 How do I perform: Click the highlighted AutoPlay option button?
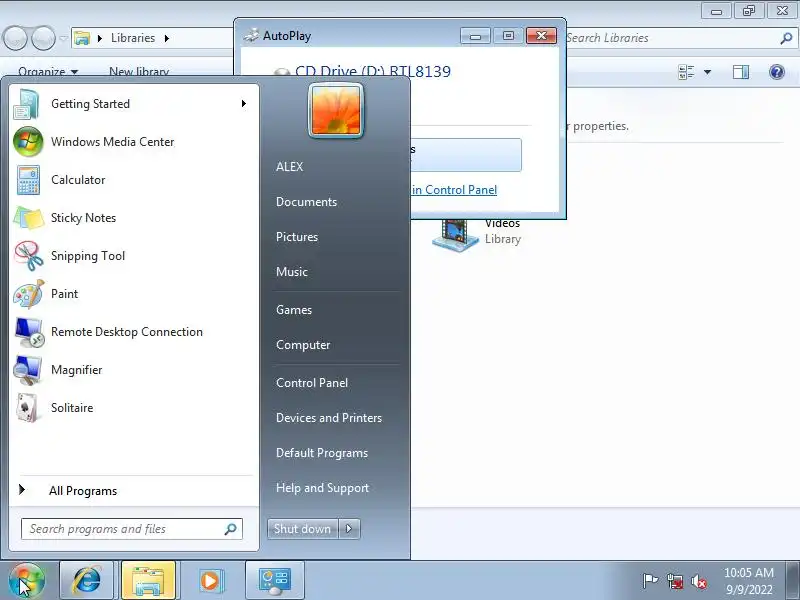click(x=465, y=155)
